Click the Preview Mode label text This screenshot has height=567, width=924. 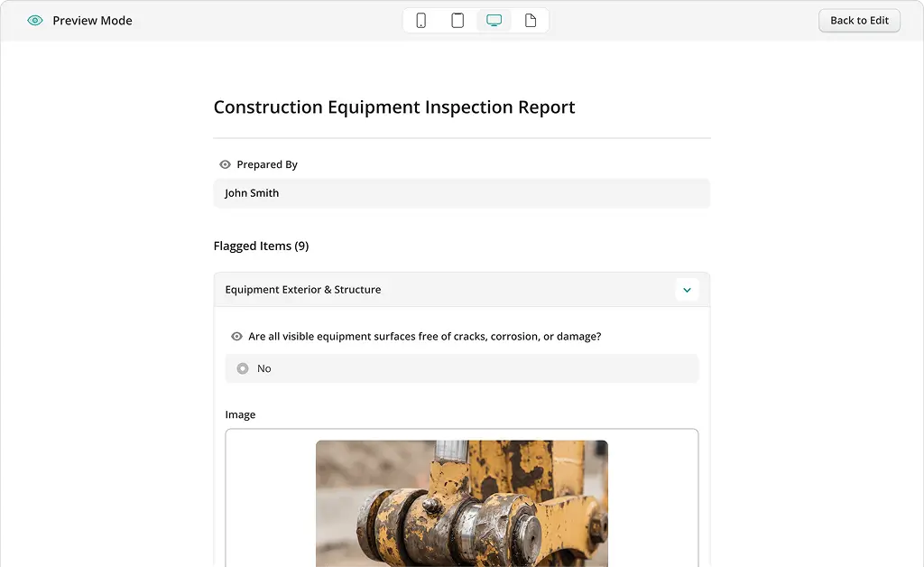coord(92,21)
